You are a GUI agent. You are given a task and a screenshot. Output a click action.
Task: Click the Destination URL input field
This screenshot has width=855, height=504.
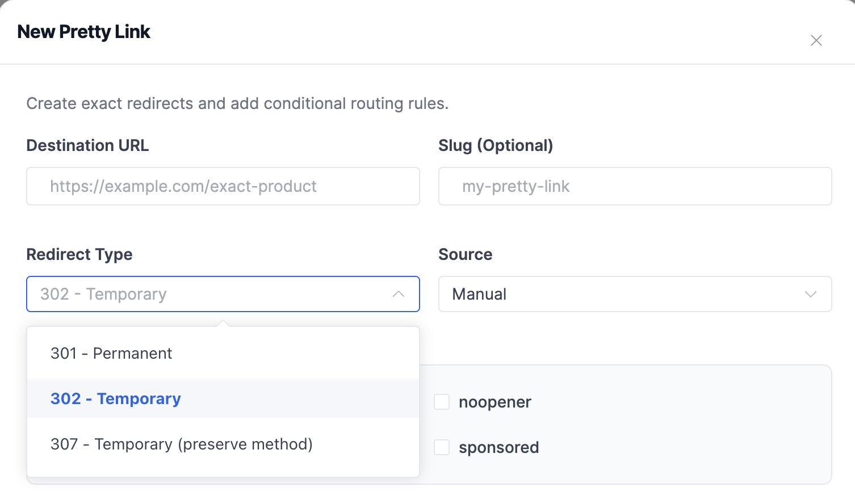coord(223,186)
